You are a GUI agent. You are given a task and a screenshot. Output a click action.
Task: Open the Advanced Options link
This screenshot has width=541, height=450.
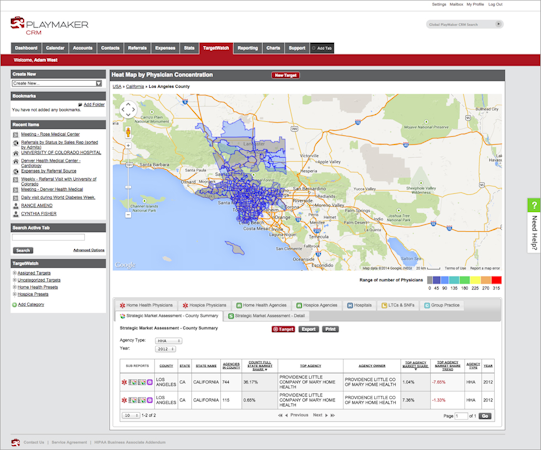pos(89,250)
